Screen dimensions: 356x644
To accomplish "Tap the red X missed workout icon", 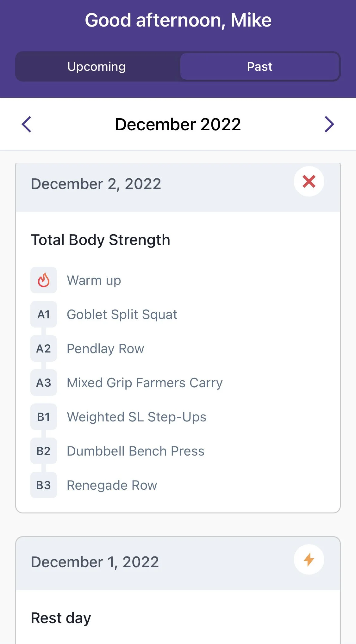I will [x=309, y=181].
